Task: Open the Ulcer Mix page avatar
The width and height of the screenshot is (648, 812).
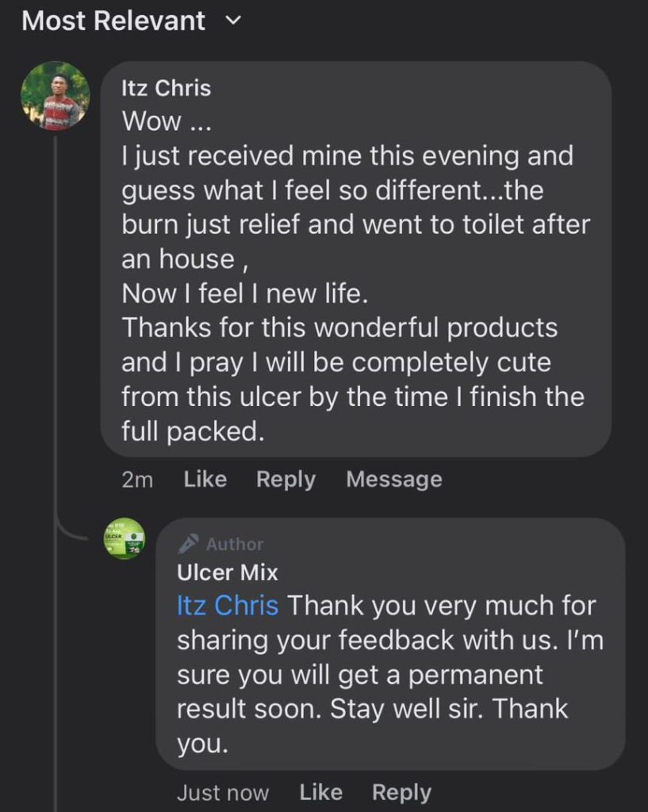Action: click(x=125, y=538)
